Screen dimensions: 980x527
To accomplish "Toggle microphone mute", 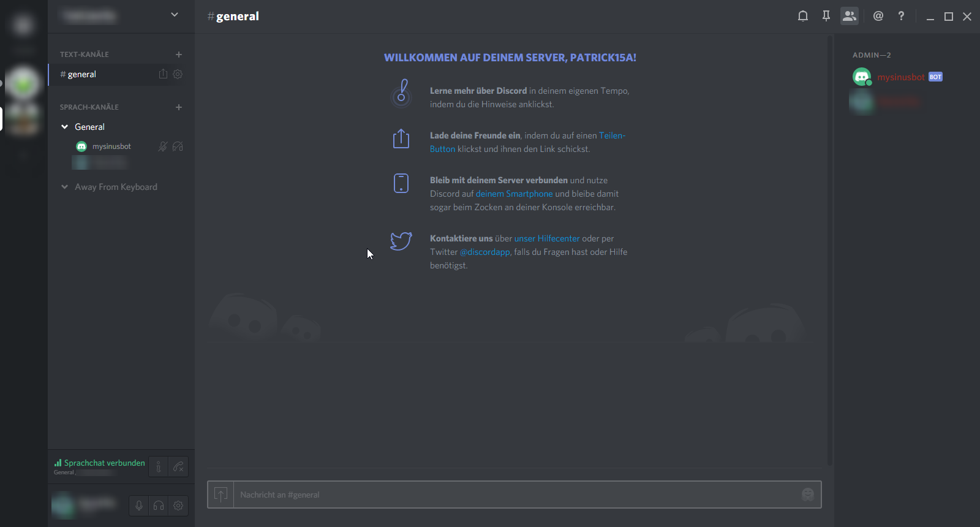I will tap(139, 506).
